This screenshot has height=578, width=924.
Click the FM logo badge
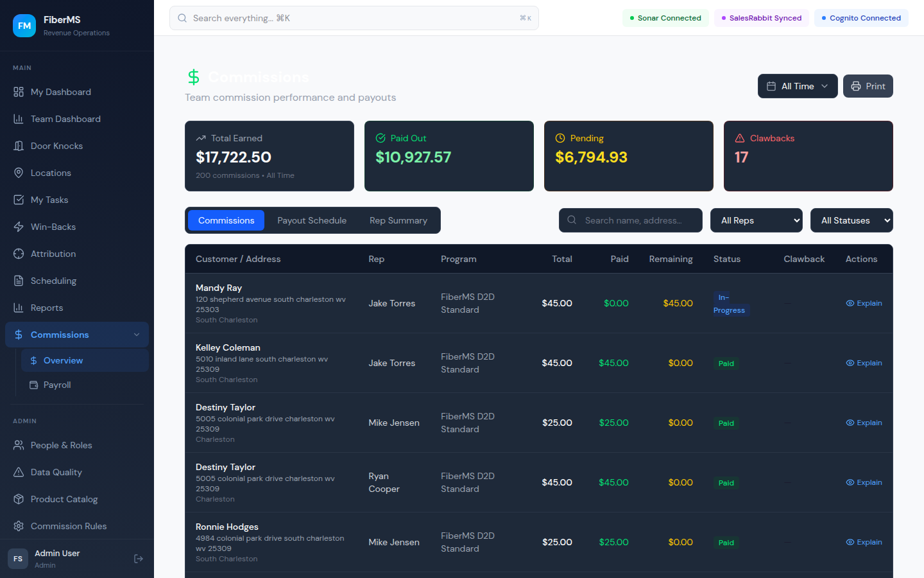(24, 26)
